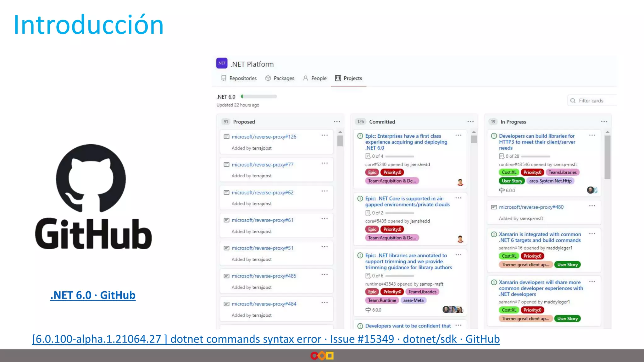Click open-issue icon on Enterprises acquiring epic
Viewport: 644px width, 362px height.
pyautogui.click(x=360, y=136)
